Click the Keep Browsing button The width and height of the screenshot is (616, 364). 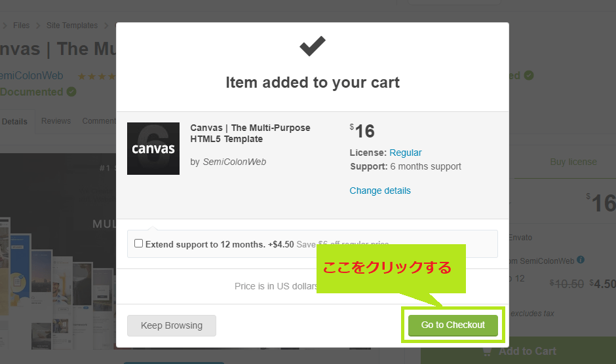click(x=172, y=325)
